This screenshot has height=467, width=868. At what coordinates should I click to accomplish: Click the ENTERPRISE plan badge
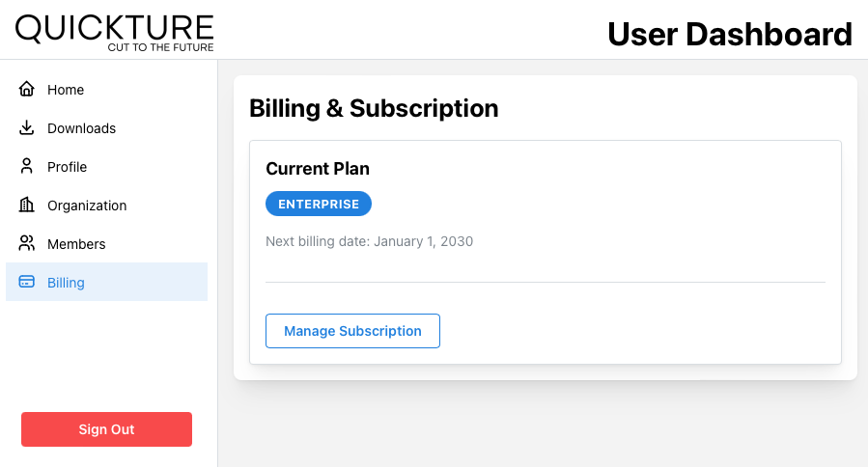click(319, 204)
